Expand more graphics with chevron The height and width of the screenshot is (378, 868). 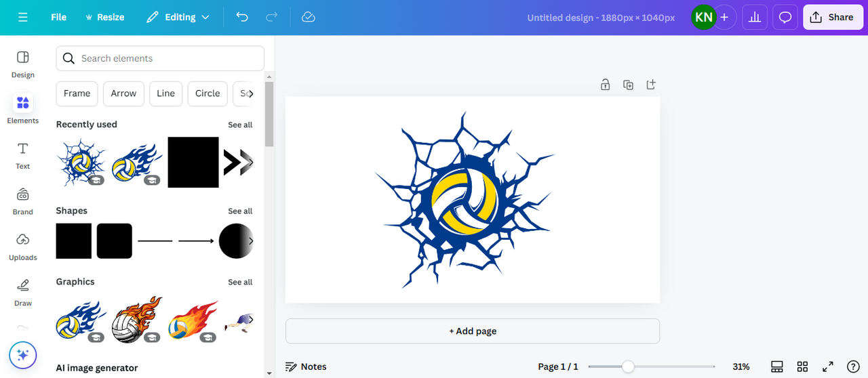tap(250, 319)
